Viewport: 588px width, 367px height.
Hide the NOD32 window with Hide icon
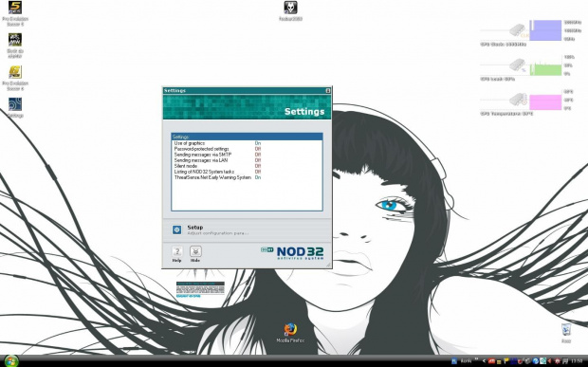click(195, 251)
